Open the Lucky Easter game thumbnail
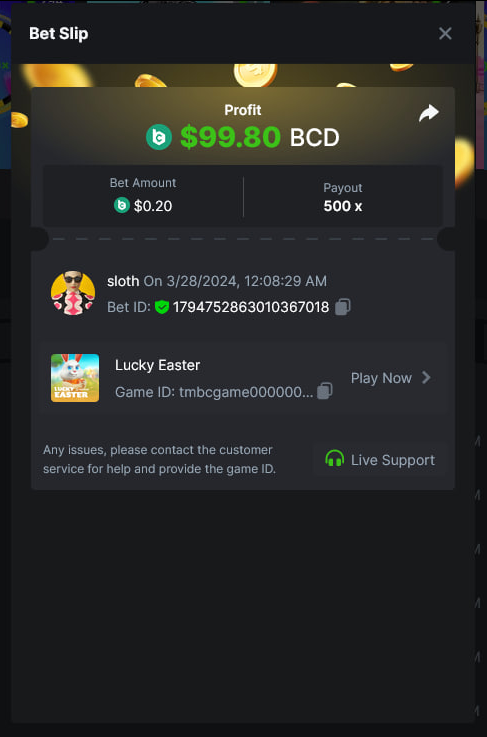This screenshot has width=487, height=737. tap(75, 378)
